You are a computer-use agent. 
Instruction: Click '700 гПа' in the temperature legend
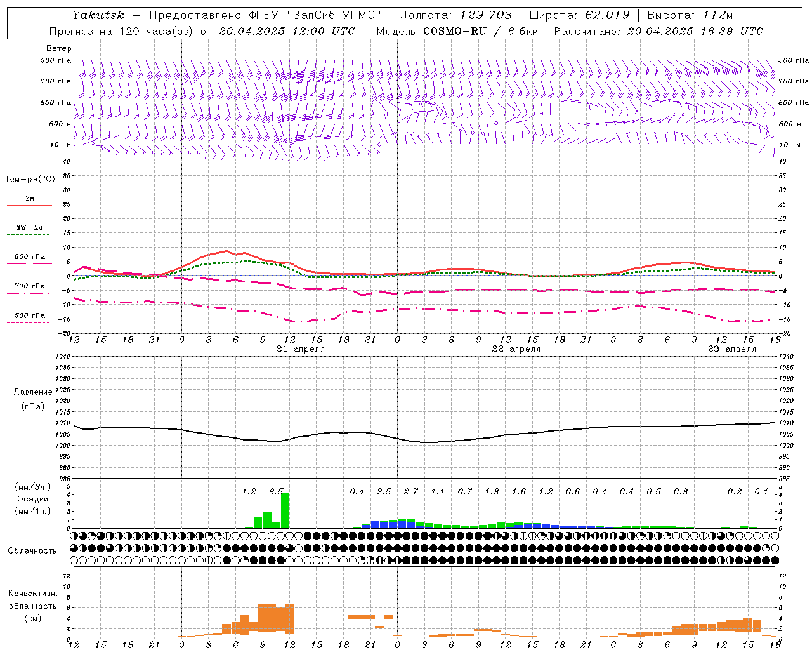pyautogui.click(x=30, y=286)
